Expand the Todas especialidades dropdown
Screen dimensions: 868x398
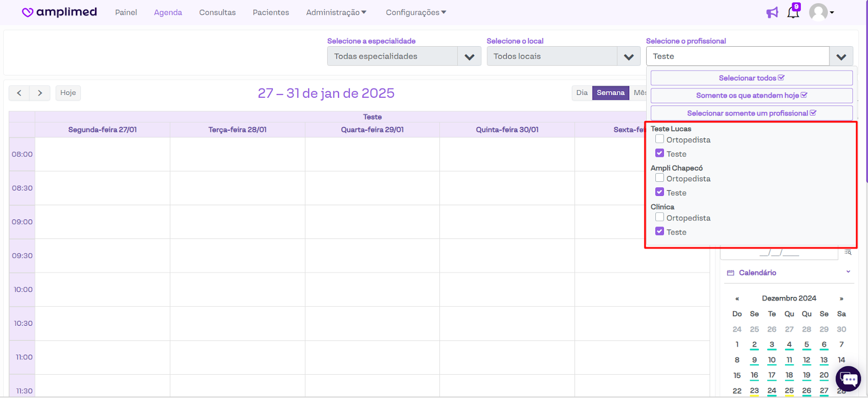(x=469, y=56)
